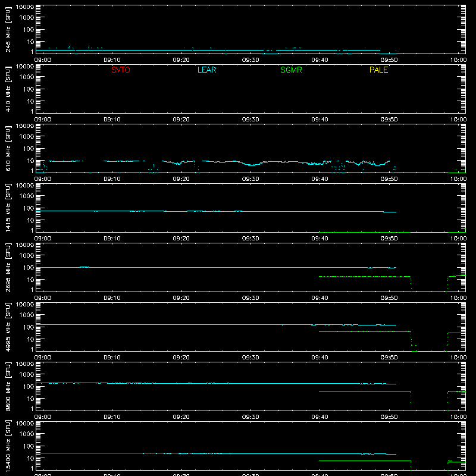Viewport: 476px width, 476px height.
Task: Click the 1000 tick value on 4995 MHz axis
Action: coord(27,315)
